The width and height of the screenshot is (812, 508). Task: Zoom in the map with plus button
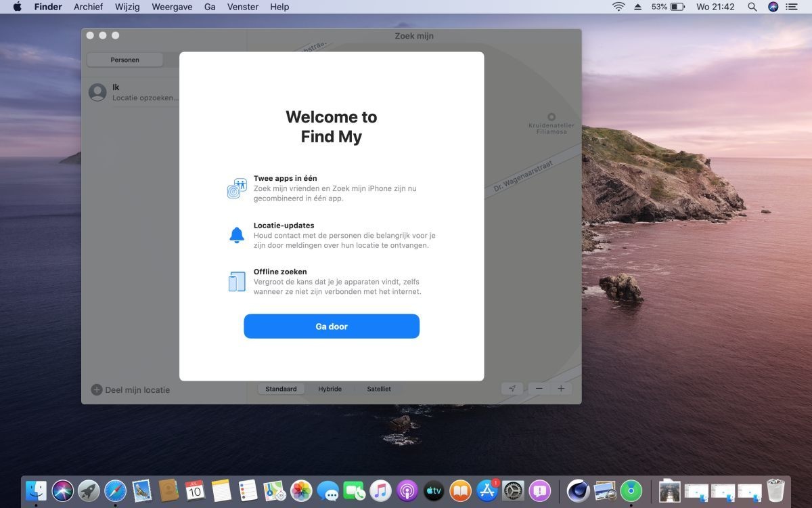561,389
